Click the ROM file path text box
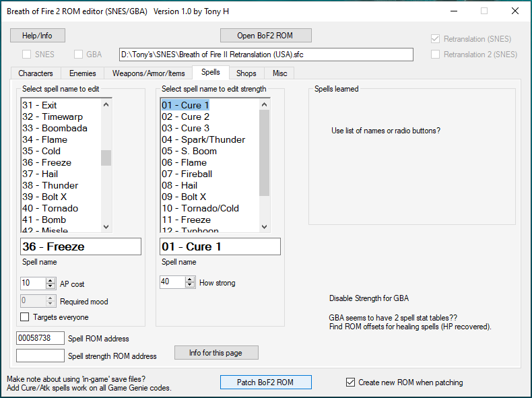Viewport: 532px width, 398px height. pyautogui.click(x=265, y=55)
